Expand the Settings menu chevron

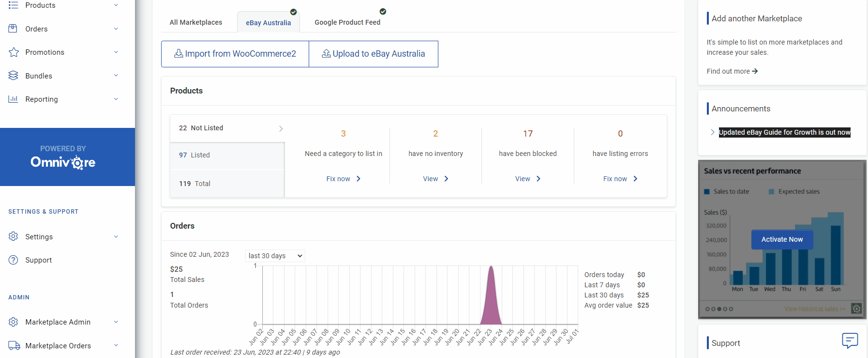coord(116,236)
